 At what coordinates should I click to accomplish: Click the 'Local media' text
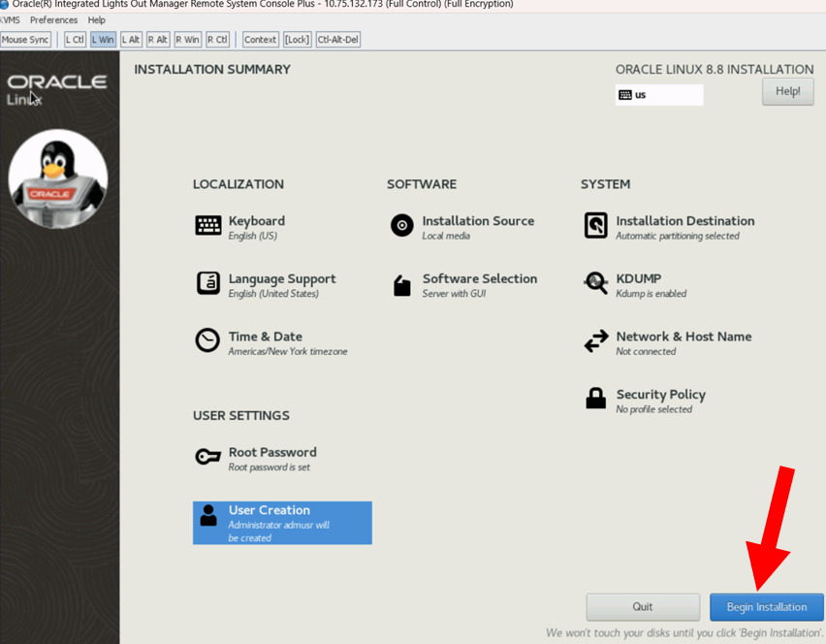coord(446,236)
